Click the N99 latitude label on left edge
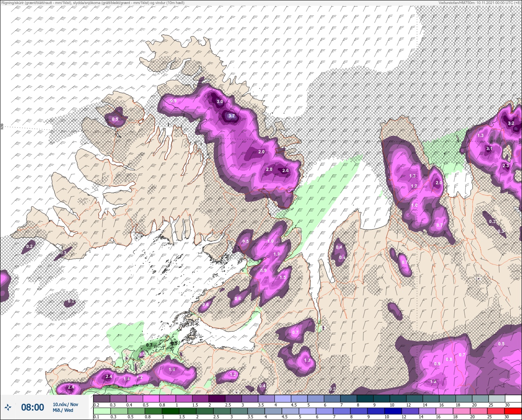 pos(2,127)
